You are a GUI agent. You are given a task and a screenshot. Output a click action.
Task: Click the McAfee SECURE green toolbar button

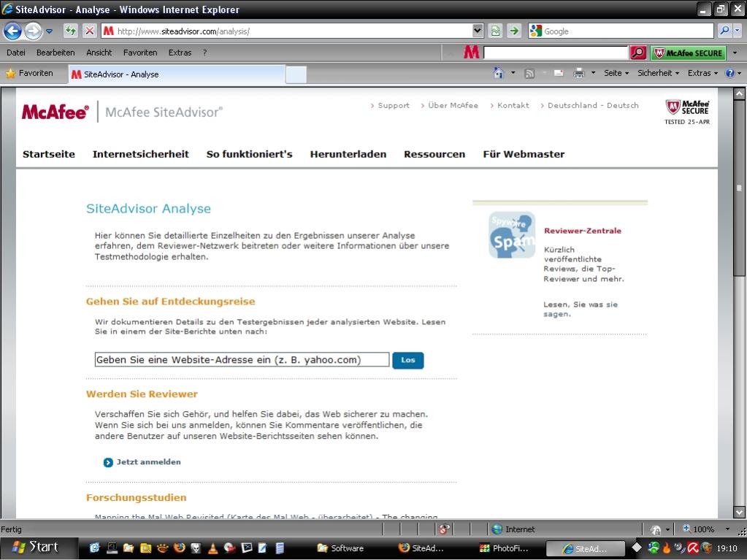(x=688, y=53)
